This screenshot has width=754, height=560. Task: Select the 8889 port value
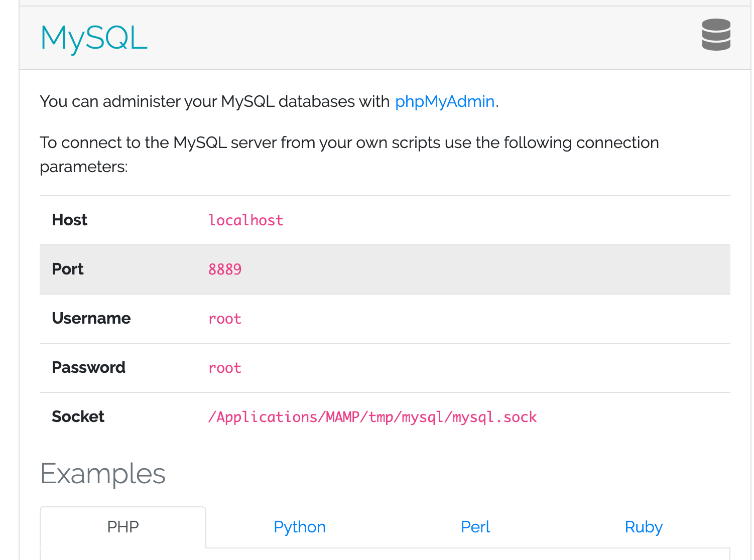pos(225,269)
